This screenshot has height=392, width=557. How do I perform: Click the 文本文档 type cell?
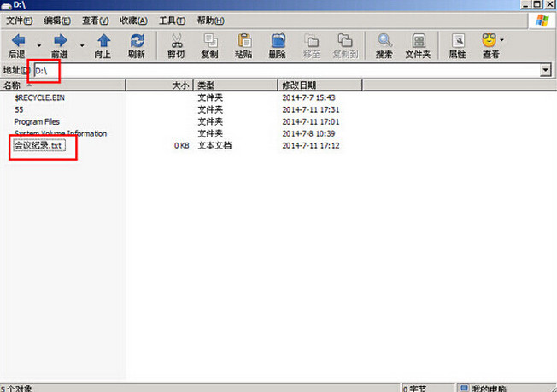coord(214,145)
